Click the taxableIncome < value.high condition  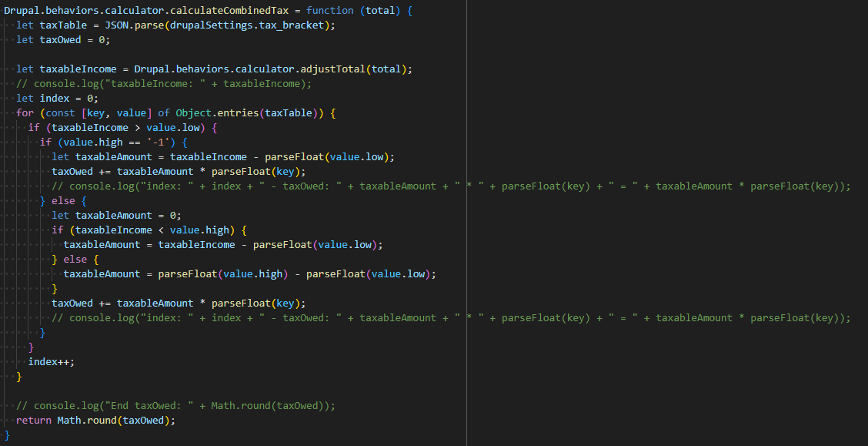tap(154, 230)
